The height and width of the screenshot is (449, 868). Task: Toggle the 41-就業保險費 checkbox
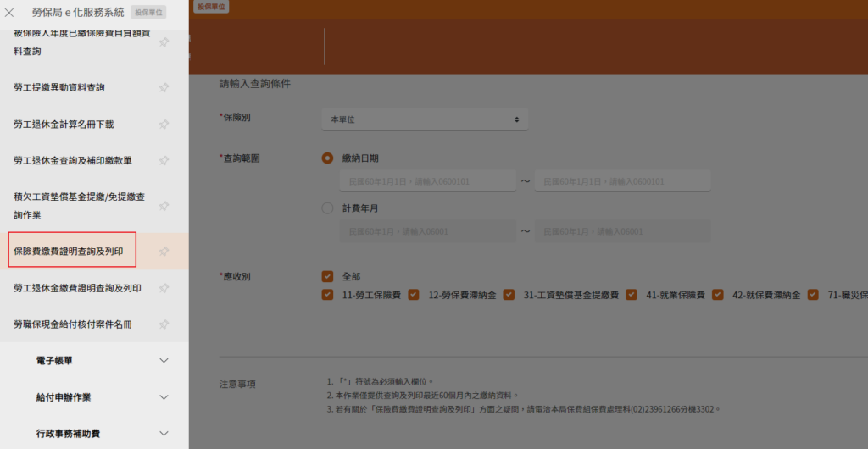[x=632, y=295]
